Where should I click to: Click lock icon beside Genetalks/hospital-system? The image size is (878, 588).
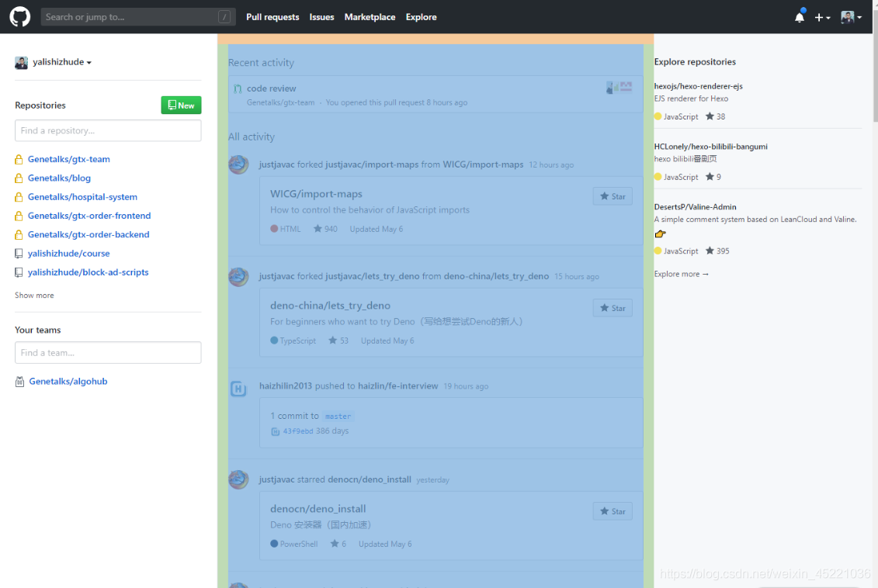[19, 197]
